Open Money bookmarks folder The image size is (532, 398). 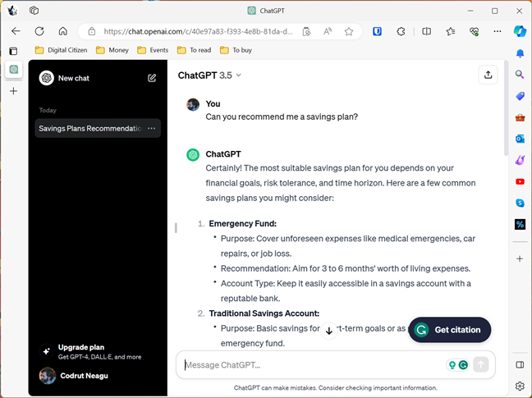[112, 50]
